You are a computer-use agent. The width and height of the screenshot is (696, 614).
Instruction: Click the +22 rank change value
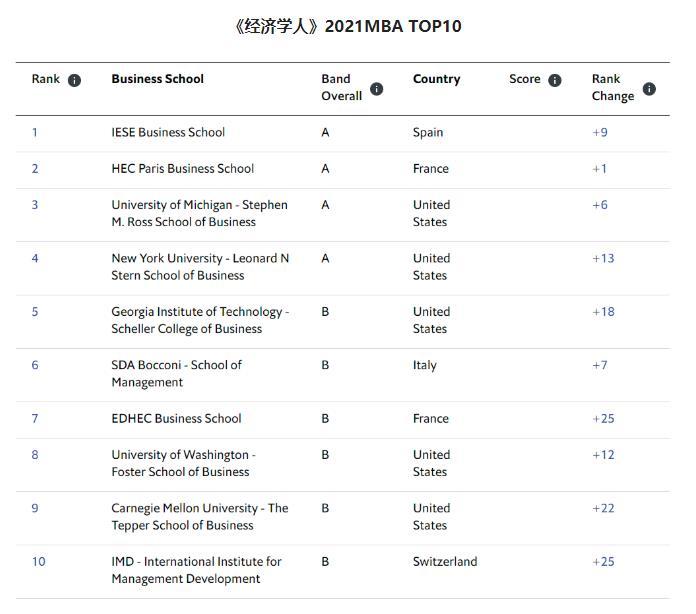[603, 508]
